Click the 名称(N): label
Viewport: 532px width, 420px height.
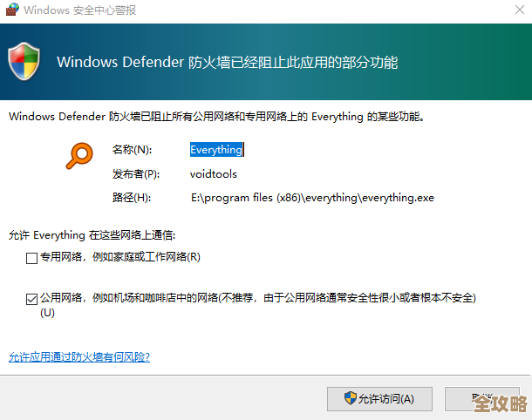click(x=133, y=150)
